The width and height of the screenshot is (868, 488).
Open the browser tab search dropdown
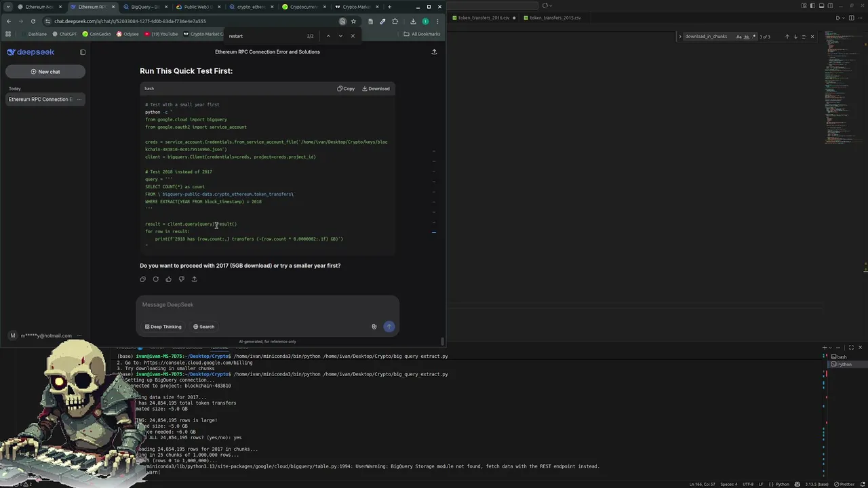[7, 7]
